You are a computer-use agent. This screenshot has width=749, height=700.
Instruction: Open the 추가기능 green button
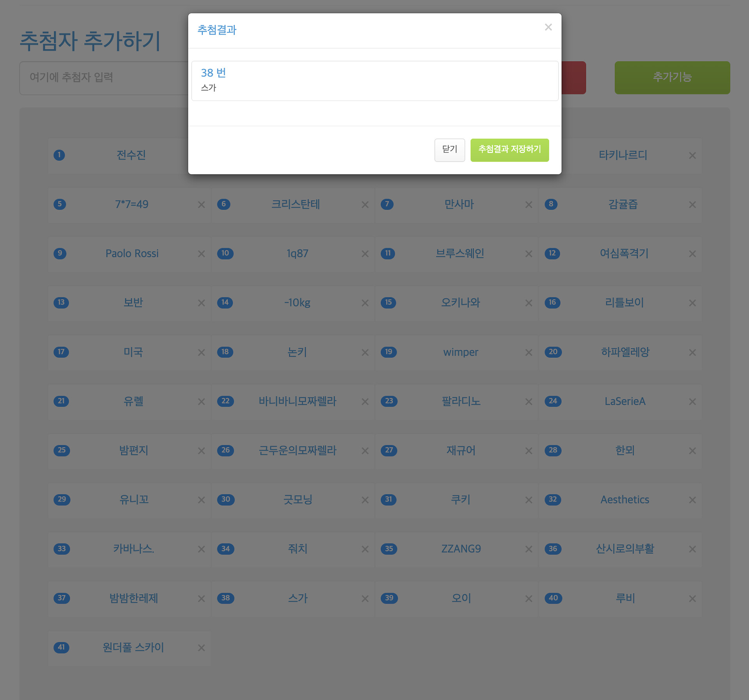tap(672, 77)
